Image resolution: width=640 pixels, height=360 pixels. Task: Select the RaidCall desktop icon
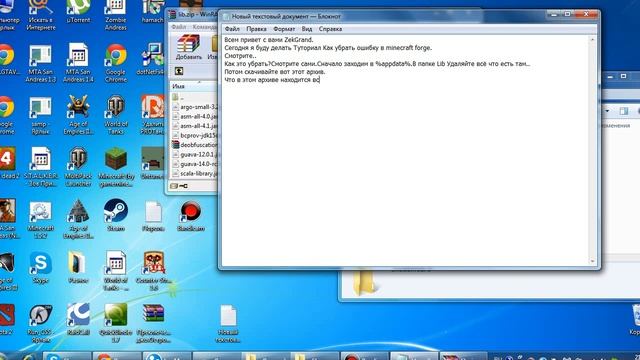(x=78, y=320)
